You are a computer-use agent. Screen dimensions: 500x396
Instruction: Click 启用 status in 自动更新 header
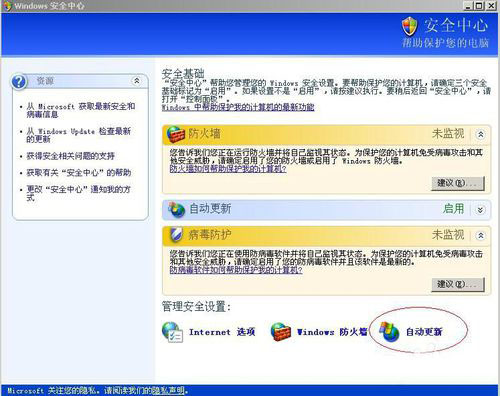pyautogui.click(x=453, y=209)
